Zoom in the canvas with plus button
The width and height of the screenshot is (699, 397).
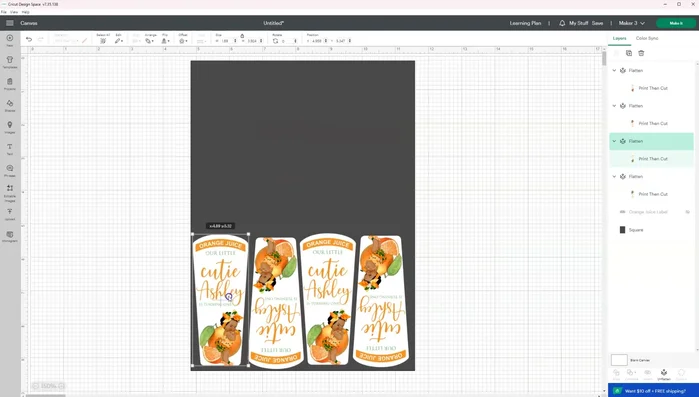62,386
